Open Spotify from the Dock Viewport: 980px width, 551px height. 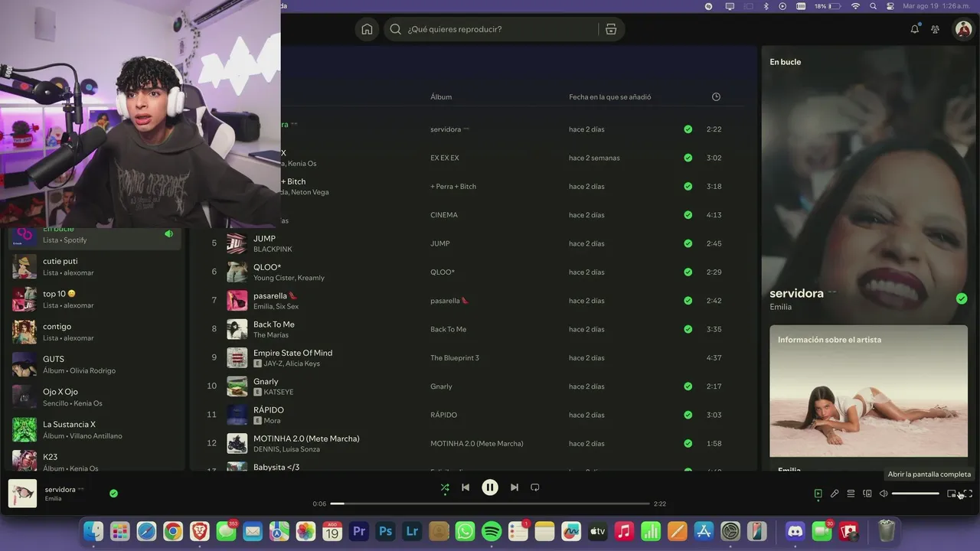(x=492, y=531)
